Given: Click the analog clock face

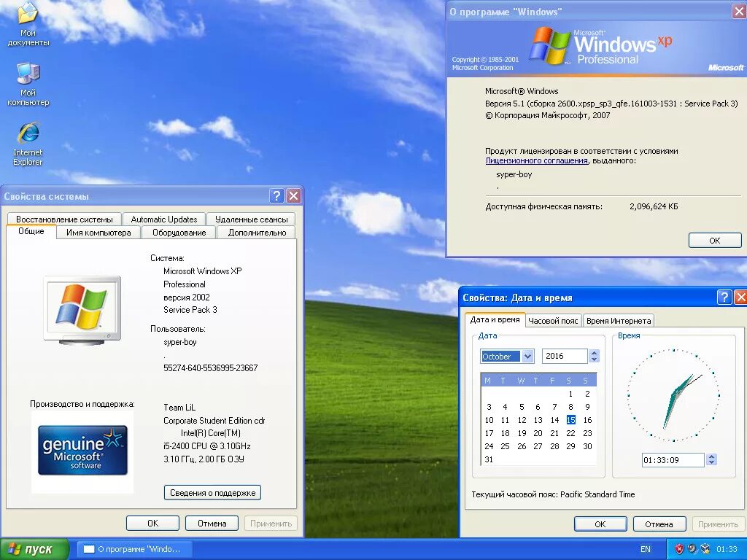Looking at the screenshot, I should pos(673,395).
